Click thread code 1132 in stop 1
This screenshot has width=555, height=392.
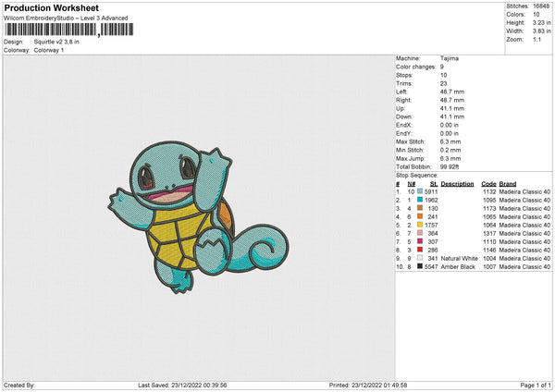point(489,191)
